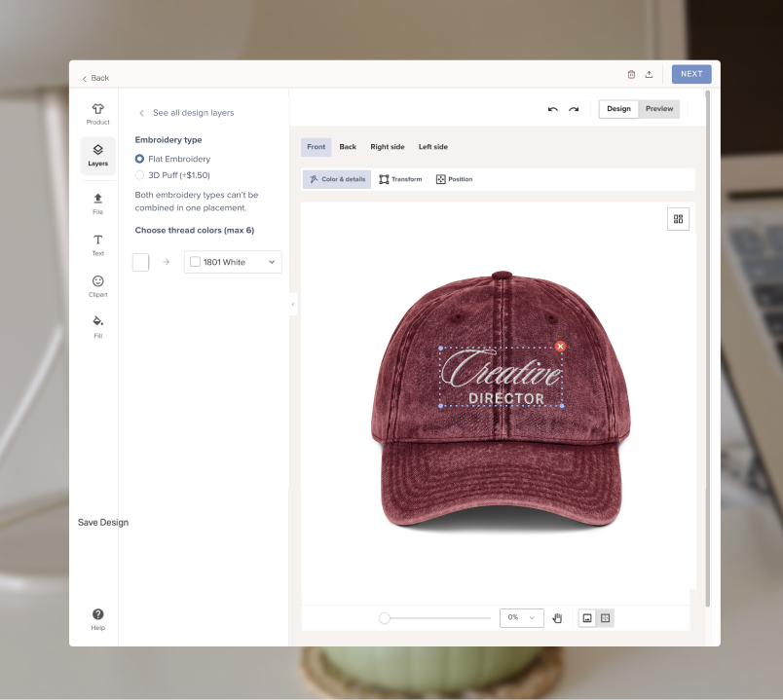Screen dimensions: 783x700
Task: Switch to Preview mode
Action: [659, 109]
